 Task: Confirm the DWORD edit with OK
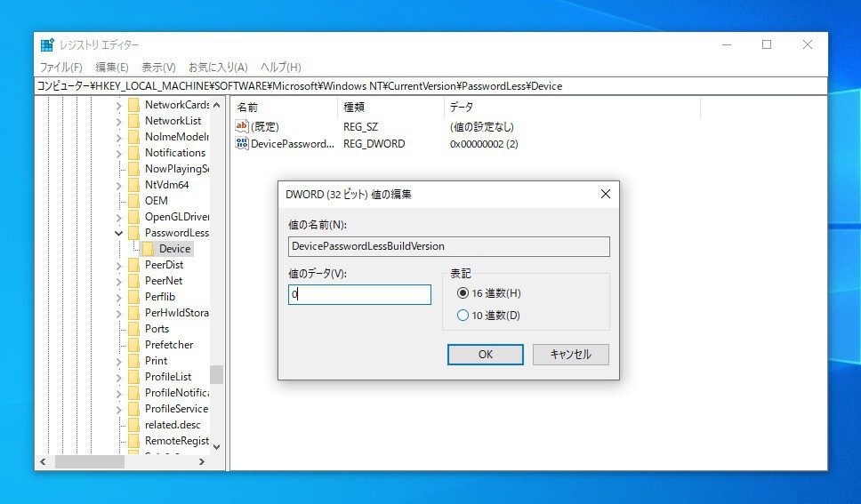[486, 354]
